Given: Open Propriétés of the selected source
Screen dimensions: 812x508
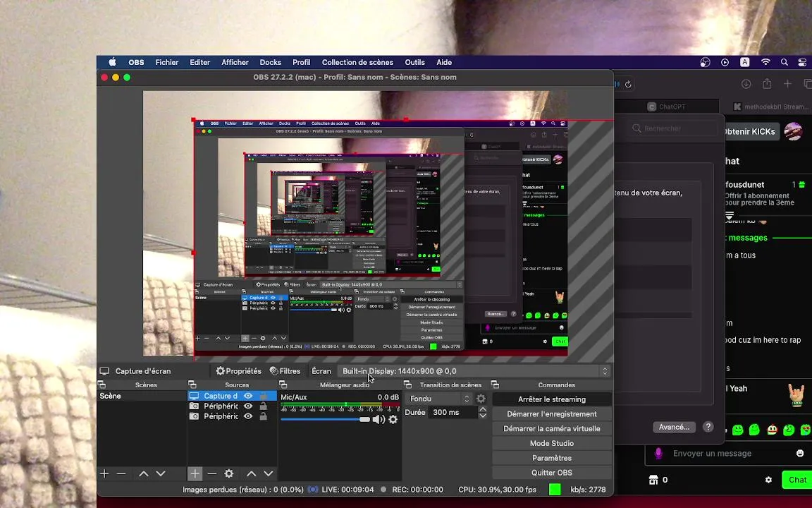Looking at the screenshot, I should click(x=238, y=371).
